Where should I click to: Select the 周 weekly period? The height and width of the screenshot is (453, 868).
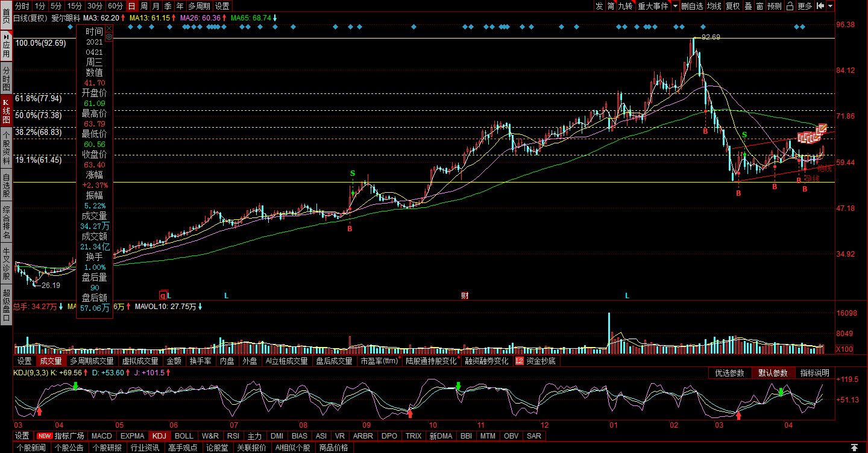point(144,6)
